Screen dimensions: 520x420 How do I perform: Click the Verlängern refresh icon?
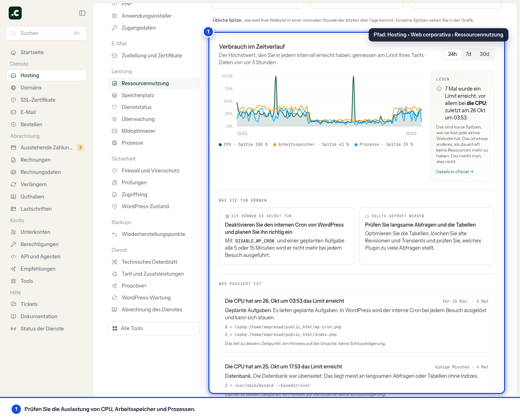[13, 184]
